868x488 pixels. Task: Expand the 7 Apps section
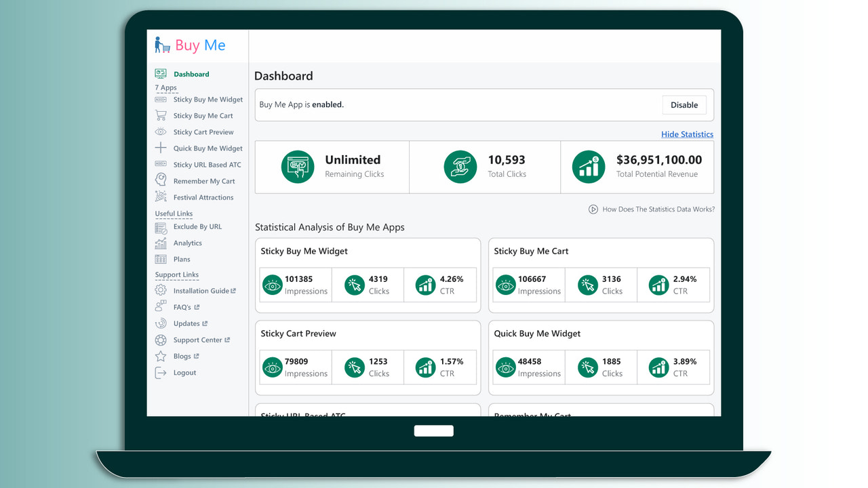[x=165, y=87]
